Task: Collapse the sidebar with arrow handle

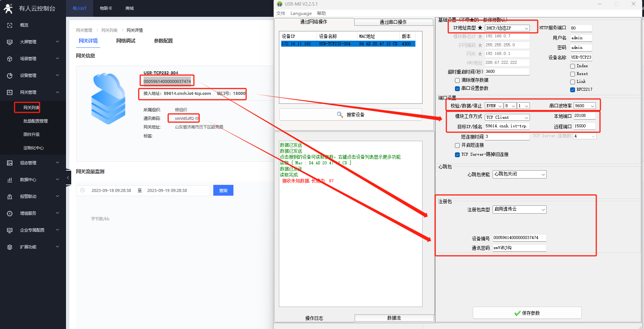Action: 68,178
